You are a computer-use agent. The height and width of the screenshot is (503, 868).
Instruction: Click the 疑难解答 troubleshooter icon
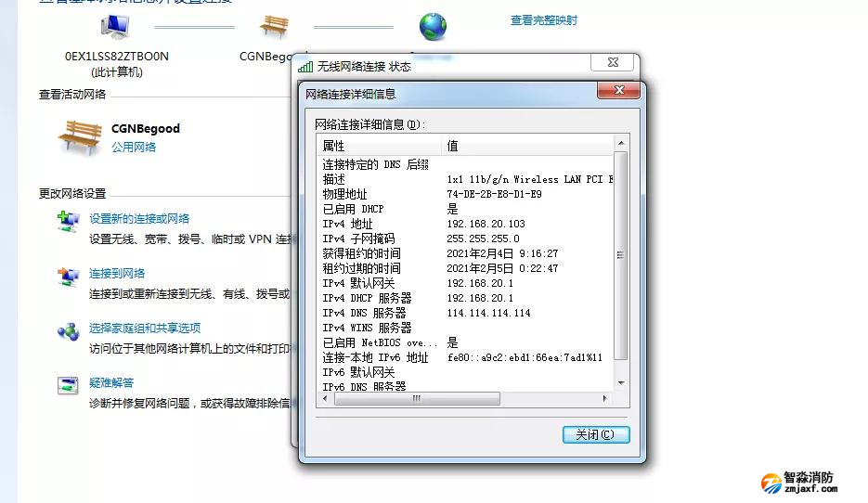point(69,385)
